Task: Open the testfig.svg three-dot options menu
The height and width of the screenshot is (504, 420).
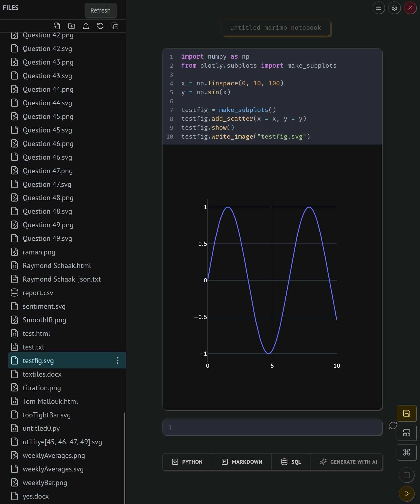Action: [x=117, y=361]
